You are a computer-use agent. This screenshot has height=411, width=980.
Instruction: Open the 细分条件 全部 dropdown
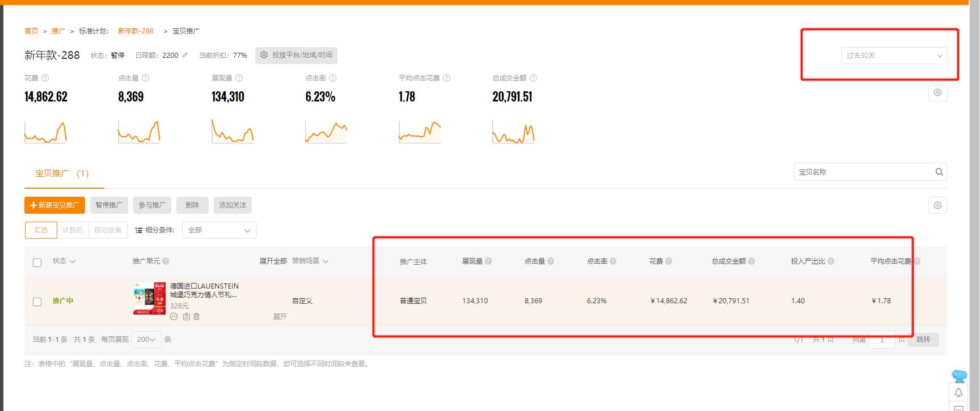pyautogui.click(x=219, y=230)
